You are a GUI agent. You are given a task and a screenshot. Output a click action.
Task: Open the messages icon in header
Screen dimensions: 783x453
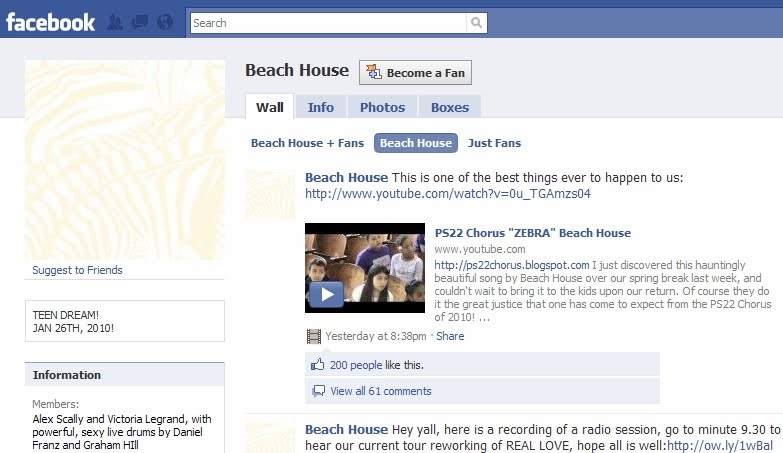pos(140,22)
